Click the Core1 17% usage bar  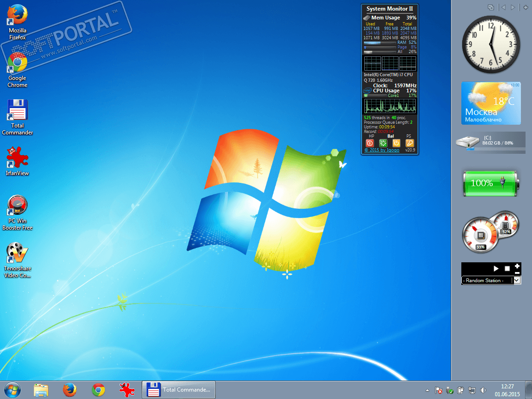coord(375,96)
